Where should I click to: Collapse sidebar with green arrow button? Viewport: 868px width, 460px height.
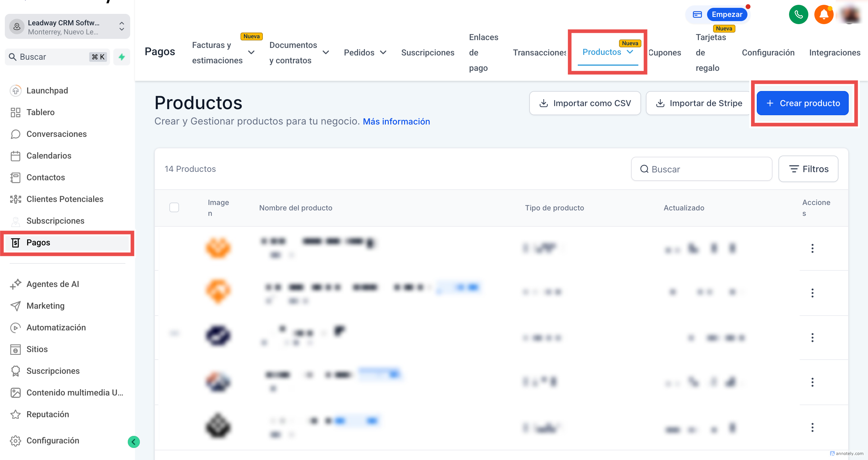[x=134, y=442]
